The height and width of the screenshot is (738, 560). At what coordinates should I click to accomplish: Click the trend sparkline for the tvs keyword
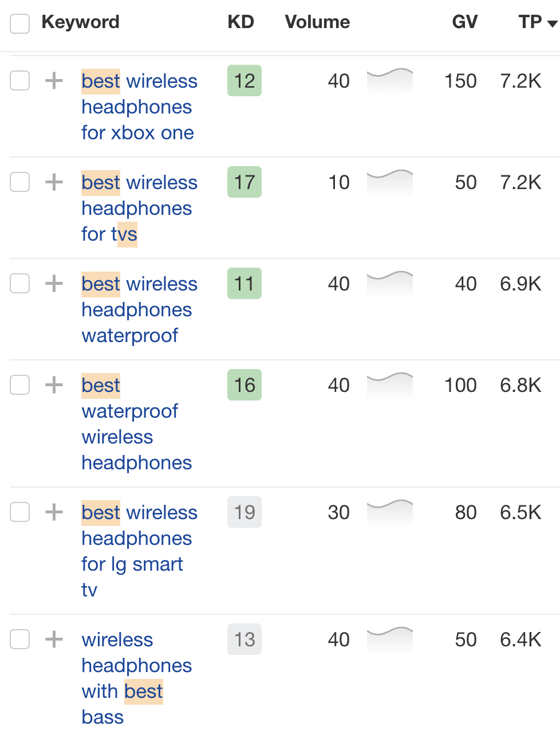point(390,182)
